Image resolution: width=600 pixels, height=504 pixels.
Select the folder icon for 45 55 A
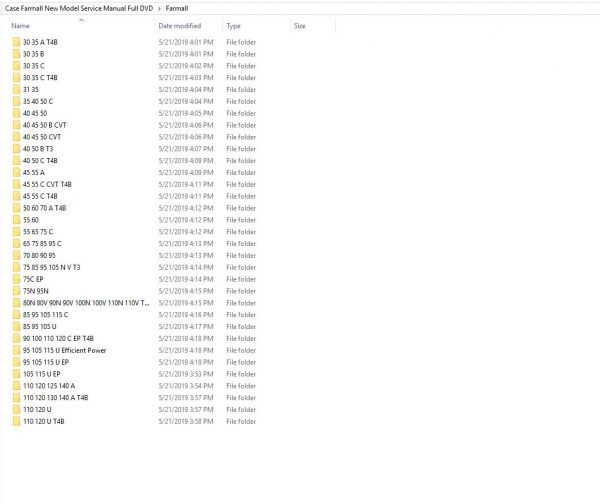pos(16,173)
